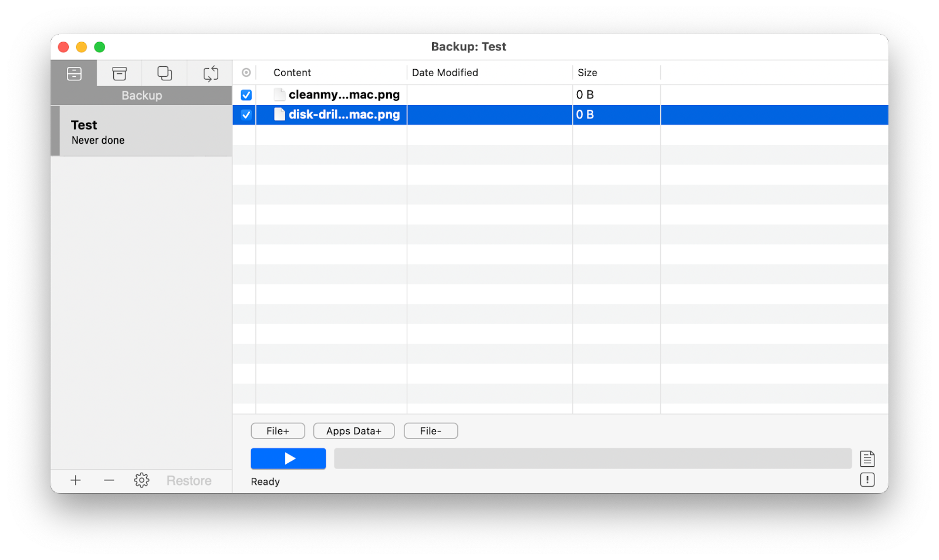Screen dimensions: 939x560
Task: Add files using the File+ button
Action: coord(278,430)
